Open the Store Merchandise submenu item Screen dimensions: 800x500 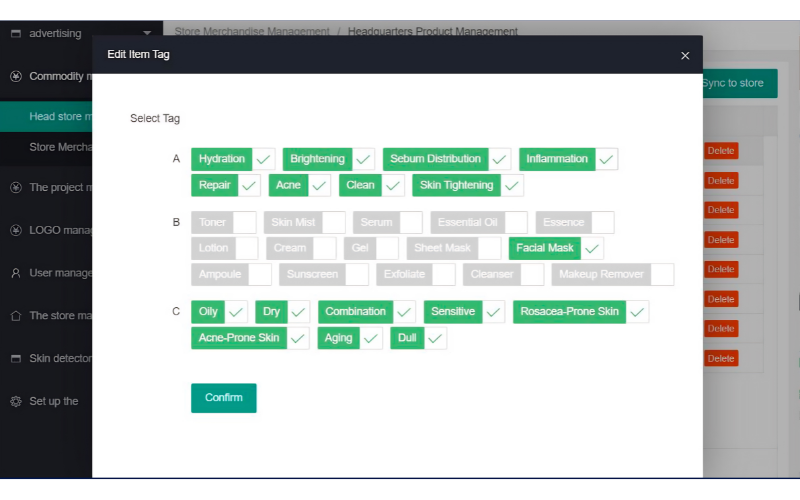click(60, 147)
